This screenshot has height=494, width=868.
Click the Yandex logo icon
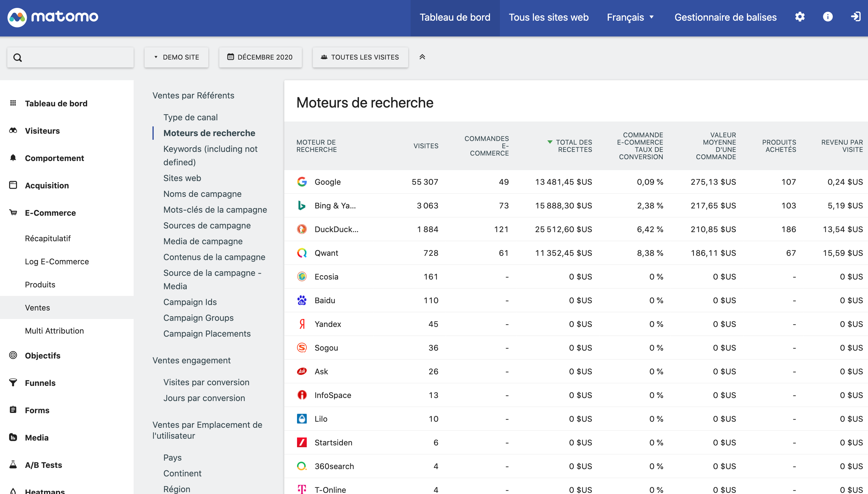[x=302, y=324]
